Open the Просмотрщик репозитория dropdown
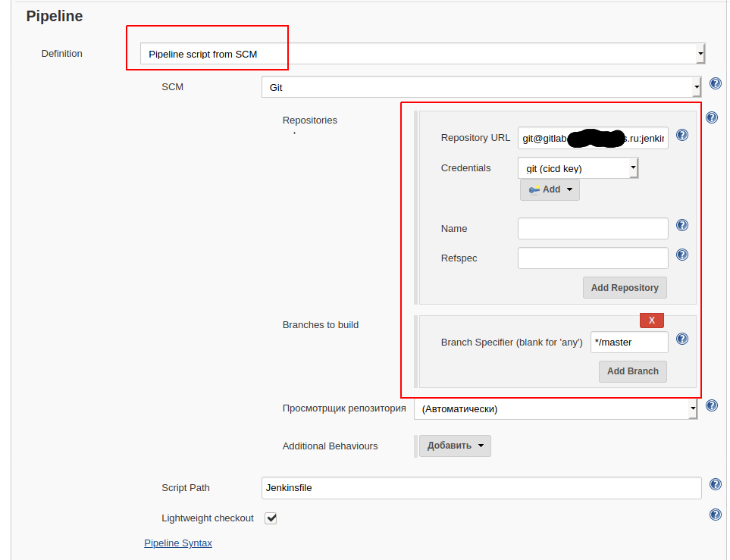 (x=555, y=409)
